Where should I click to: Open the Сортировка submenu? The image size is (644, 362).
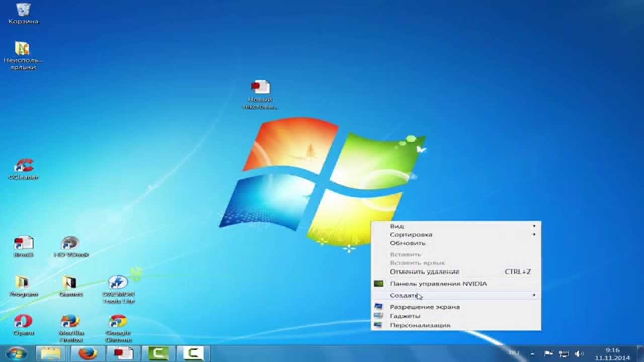456,235
